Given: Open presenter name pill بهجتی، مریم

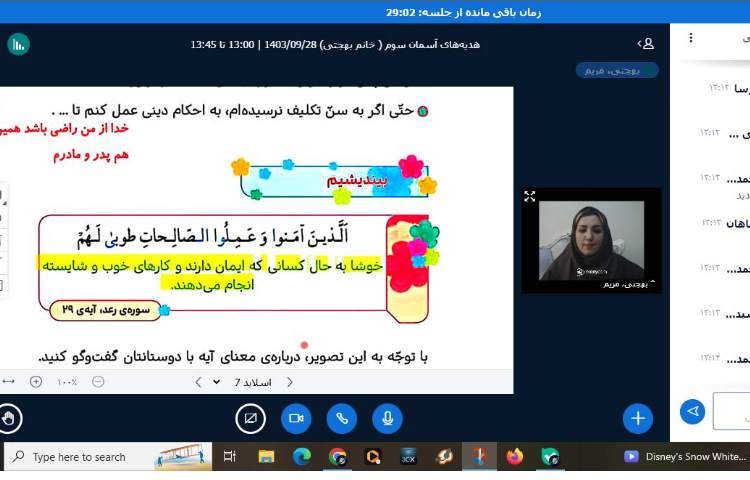Looking at the screenshot, I should (x=617, y=70).
